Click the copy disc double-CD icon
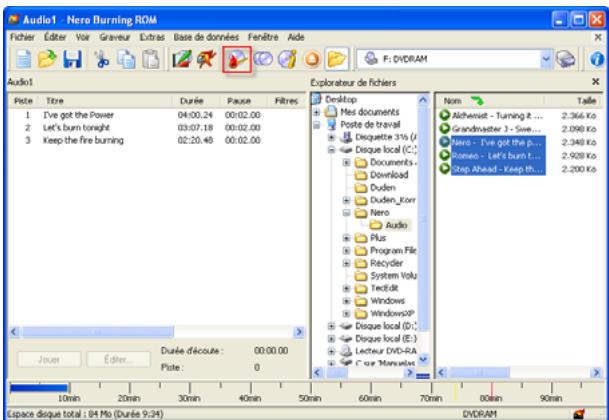The height and width of the screenshot is (420, 609). click(x=263, y=59)
